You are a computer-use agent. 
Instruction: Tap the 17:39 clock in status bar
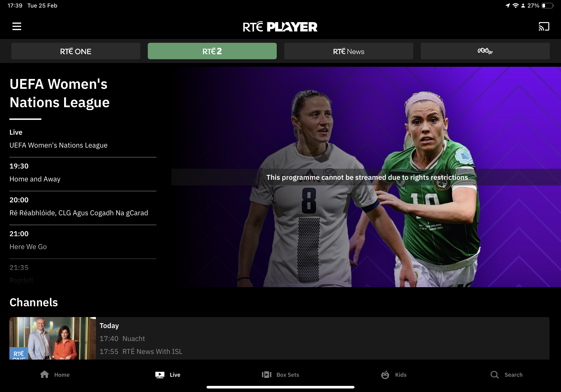15,6
